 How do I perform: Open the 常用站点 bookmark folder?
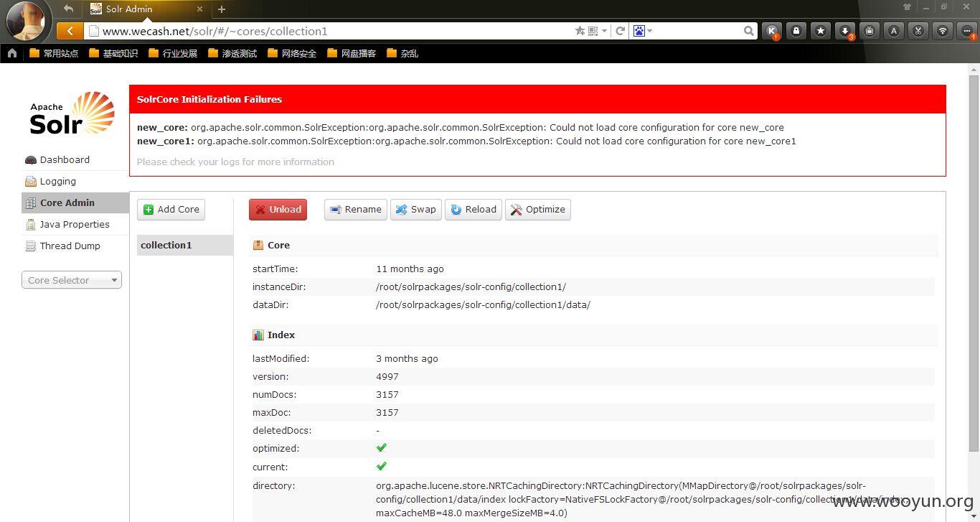(x=54, y=53)
